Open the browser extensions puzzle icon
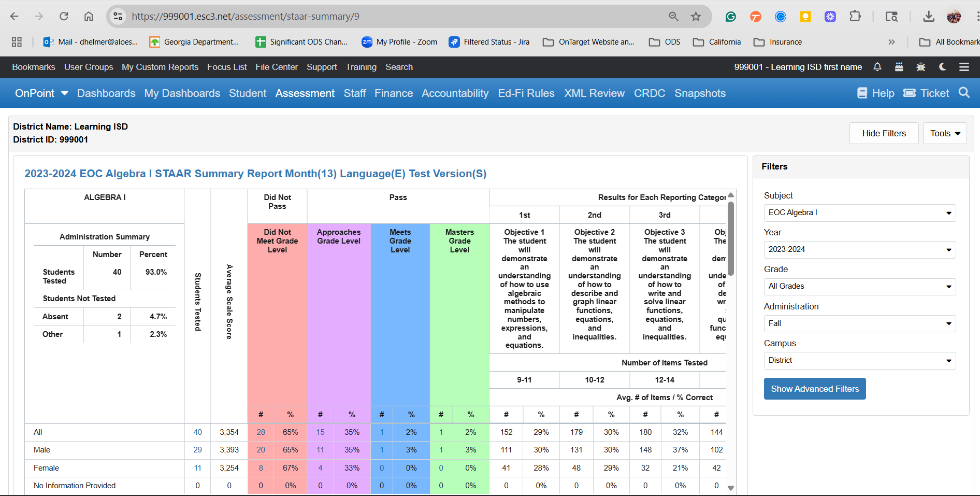980x496 pixels. [855, 17]
